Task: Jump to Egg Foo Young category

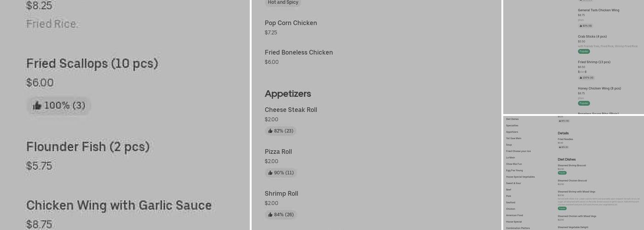Action: 514,170
